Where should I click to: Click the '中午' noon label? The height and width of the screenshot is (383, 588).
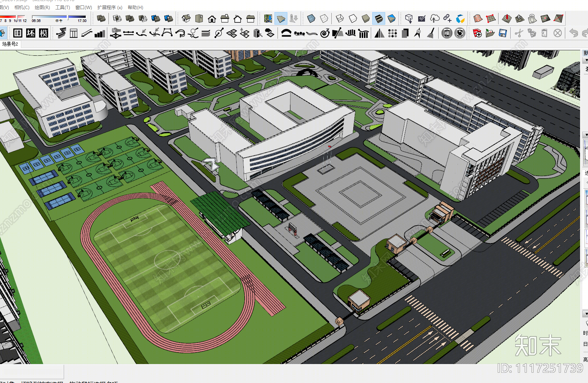59,21
